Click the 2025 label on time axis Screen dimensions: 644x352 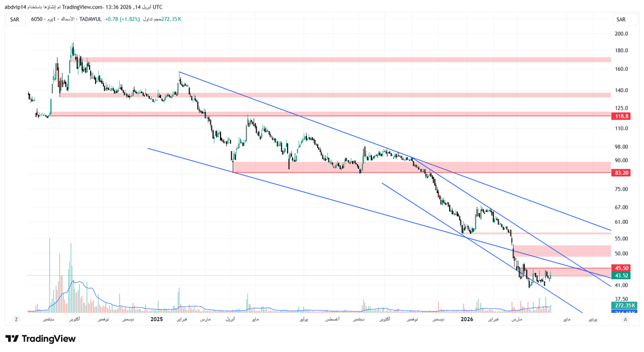click(x=156, y=319)
